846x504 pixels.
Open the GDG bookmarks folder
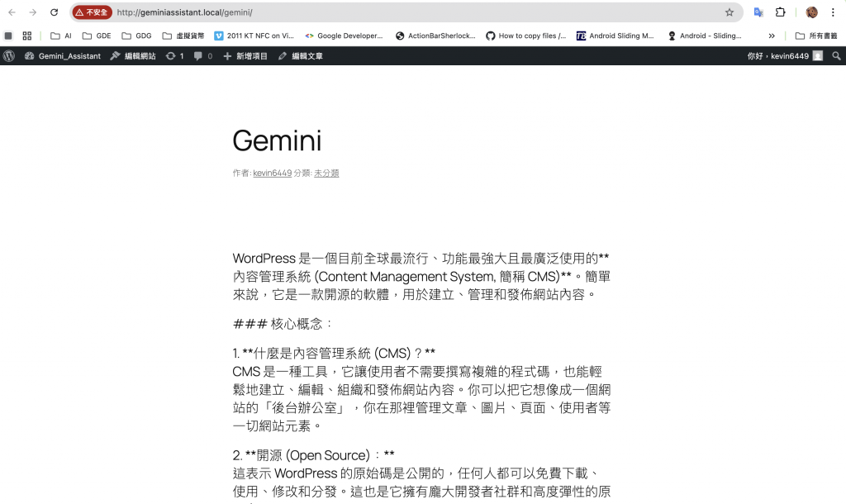click(x=136, y=36)
